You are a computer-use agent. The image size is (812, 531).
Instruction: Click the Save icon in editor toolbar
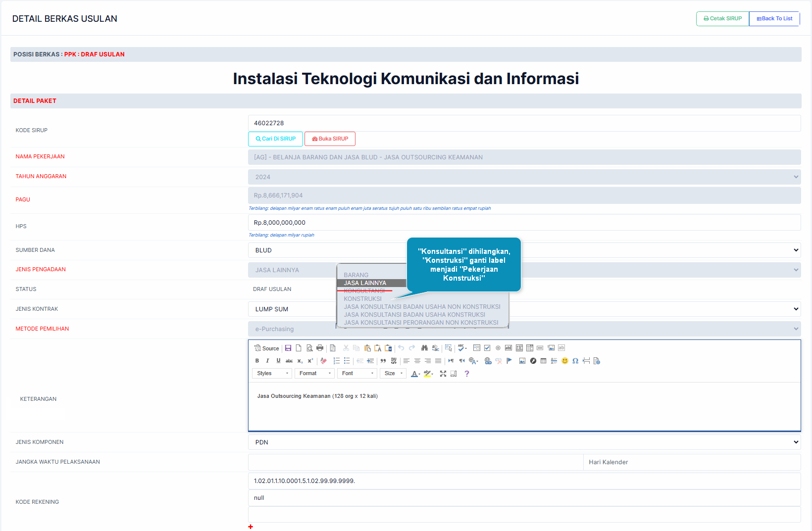pyautogui.click(x=288, y=348)
